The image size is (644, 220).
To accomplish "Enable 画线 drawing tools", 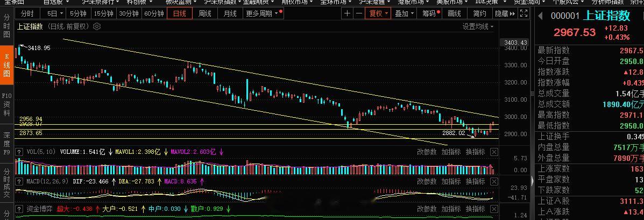I will 454,13.
